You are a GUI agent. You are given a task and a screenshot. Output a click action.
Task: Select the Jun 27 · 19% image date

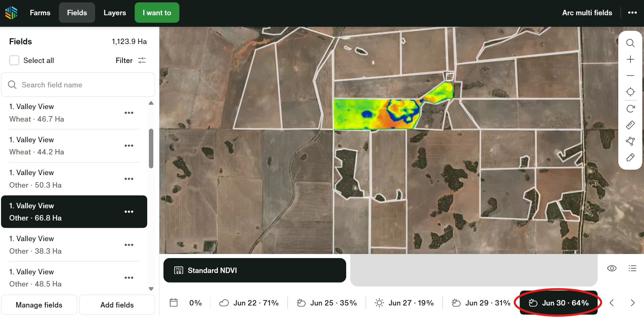pyautogui.click(x=404, y=303)
